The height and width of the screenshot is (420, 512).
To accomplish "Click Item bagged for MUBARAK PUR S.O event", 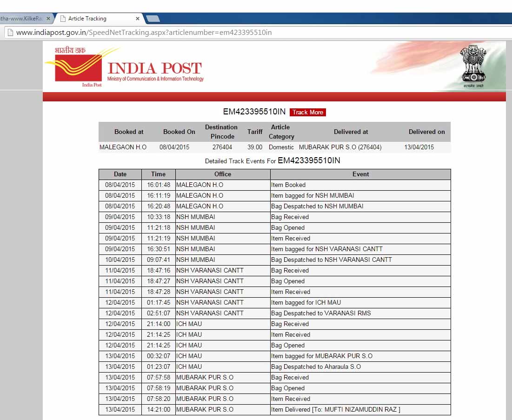I will [360, 356].
